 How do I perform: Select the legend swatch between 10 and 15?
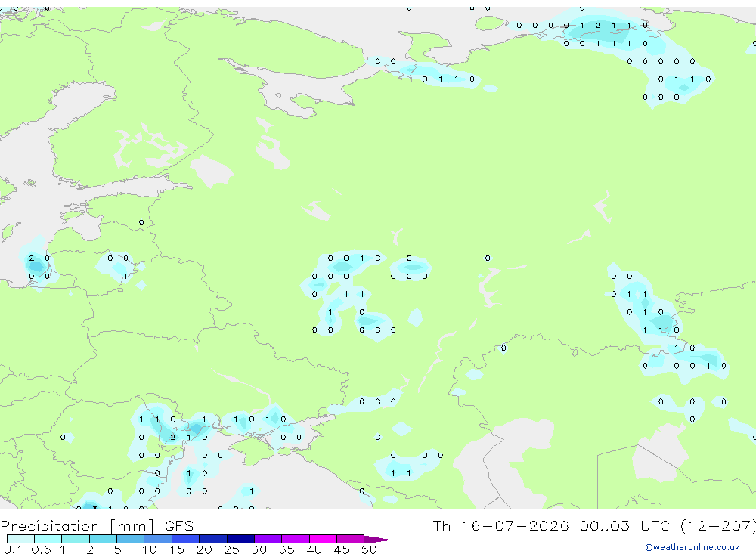tap(158, 539)
